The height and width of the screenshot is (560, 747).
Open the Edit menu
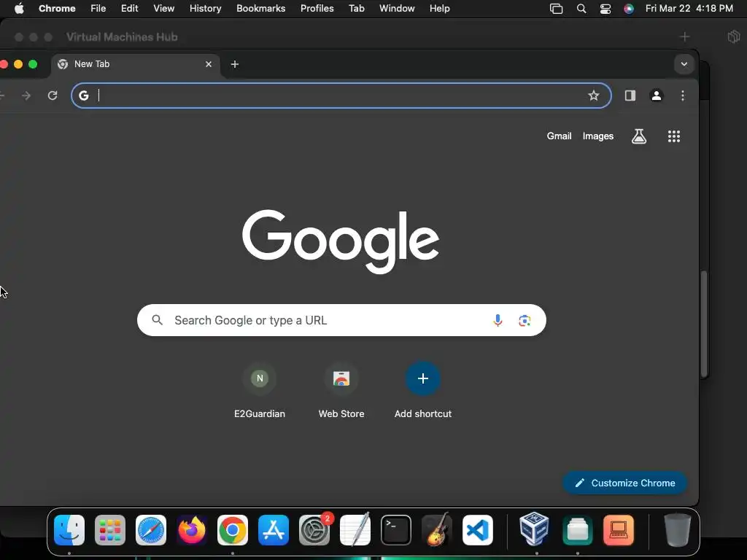129,9
